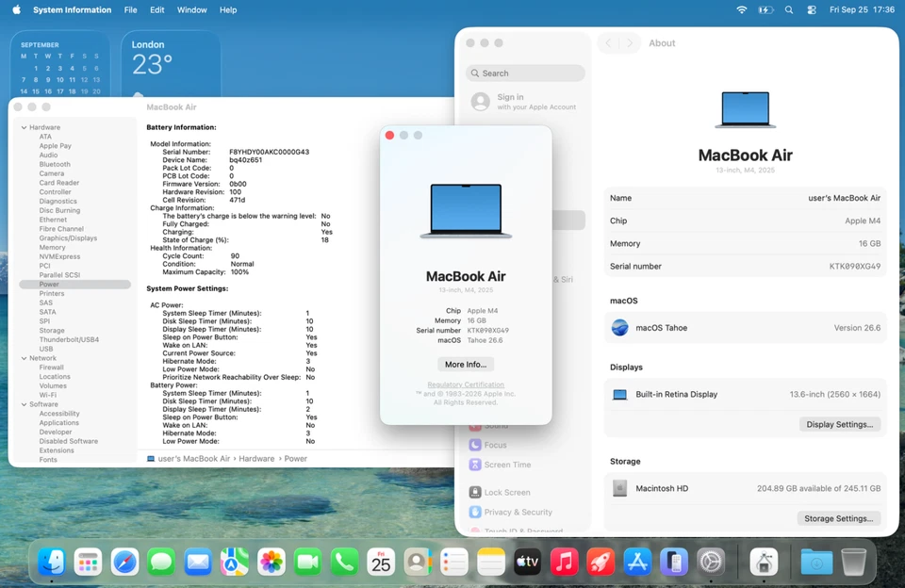The width and height of the screenshot is (905, 588).
Task: Click the Wi-Fi status icon in menu bar
Action: [742, 9]
